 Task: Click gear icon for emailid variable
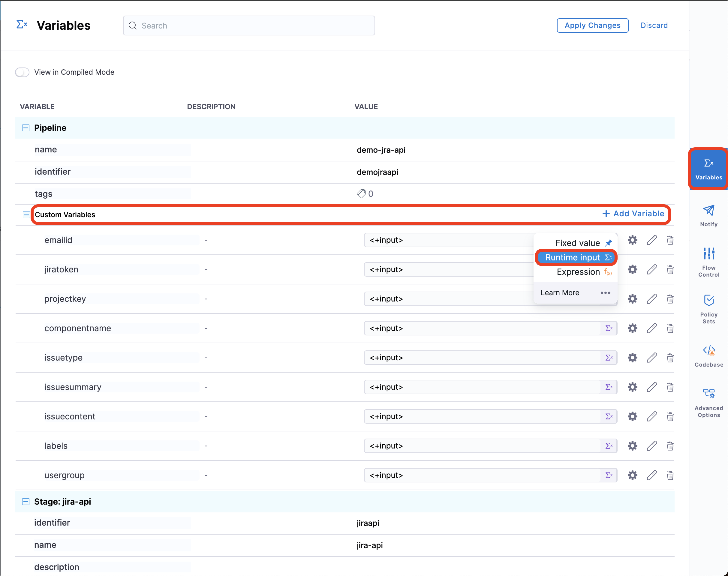pyautogui.click(x=632, y=240)
